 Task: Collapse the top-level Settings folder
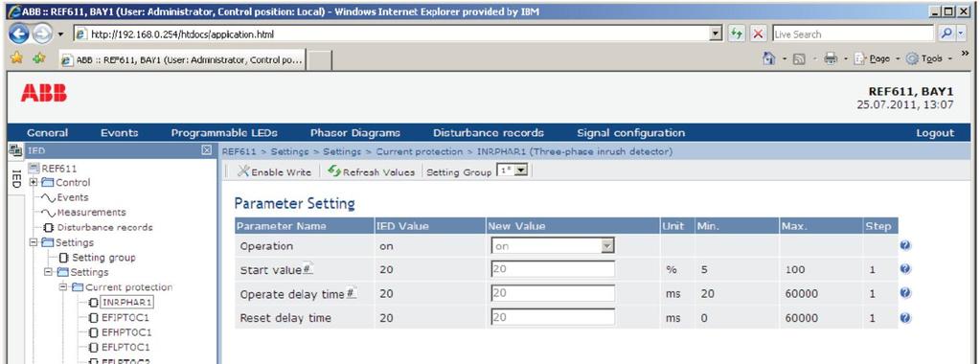pyautogui.click(x=33, y=242)
